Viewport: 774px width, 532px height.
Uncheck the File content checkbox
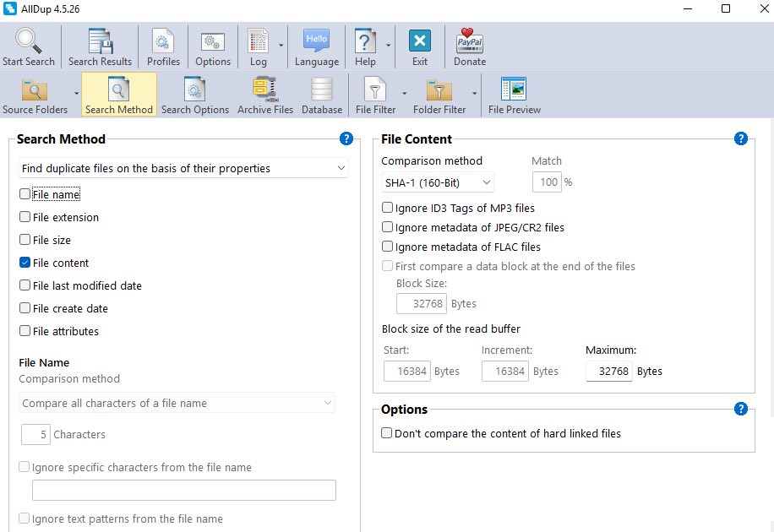(25, 263)
